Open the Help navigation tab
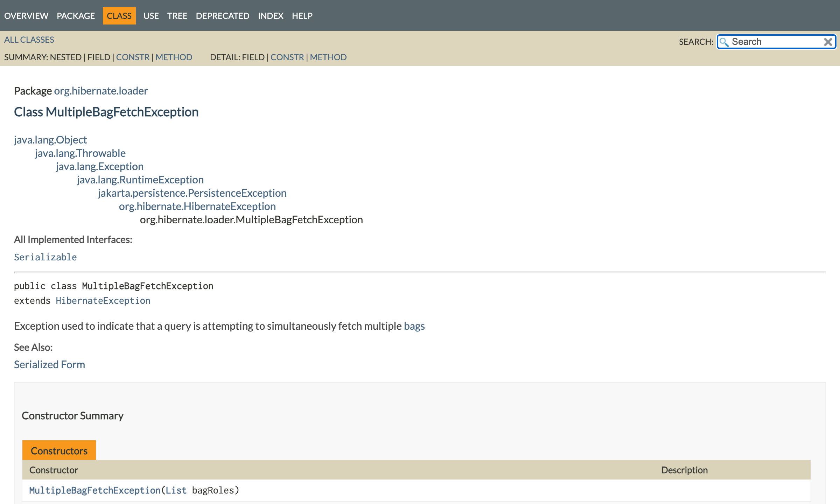Image resolution: width=840 pixels, height=504 pixels. [302, 16]
